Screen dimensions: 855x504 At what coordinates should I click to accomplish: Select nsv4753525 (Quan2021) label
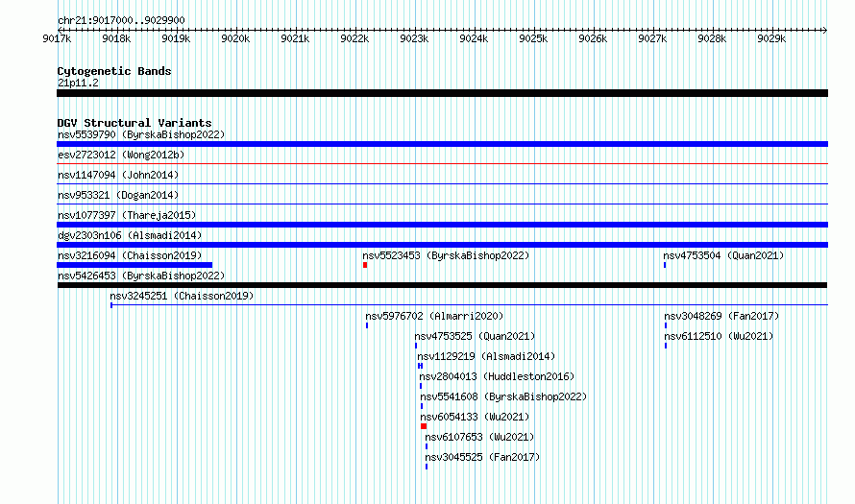pyautogui.click(x=475, y=336)
